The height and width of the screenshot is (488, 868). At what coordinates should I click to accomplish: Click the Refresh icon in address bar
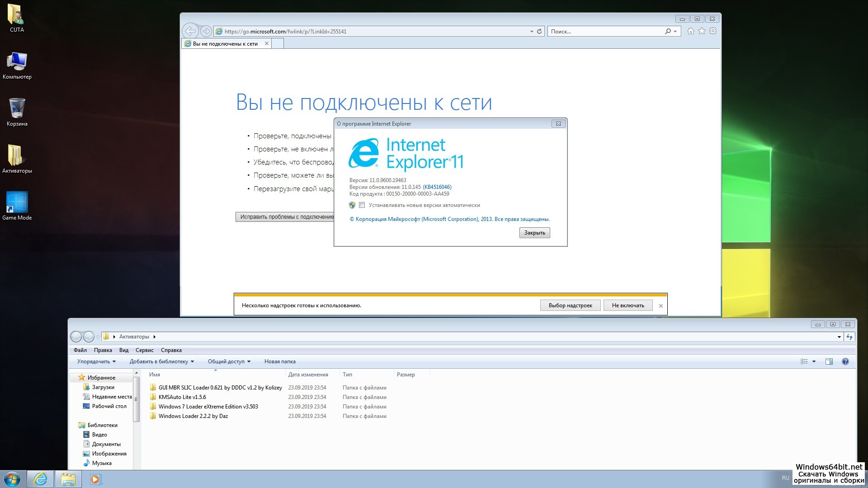(x=539, y=32)
